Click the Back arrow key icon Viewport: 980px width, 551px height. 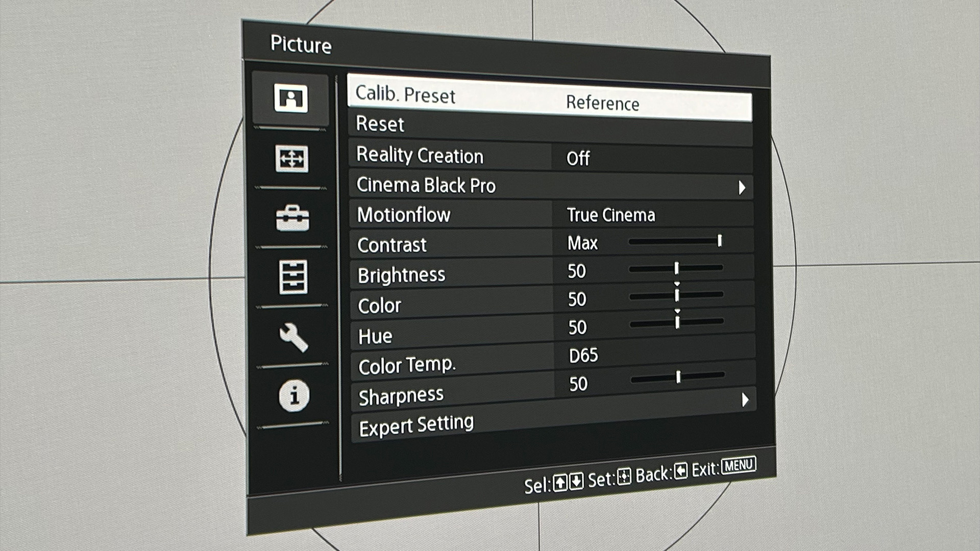(x=680, y=471)
